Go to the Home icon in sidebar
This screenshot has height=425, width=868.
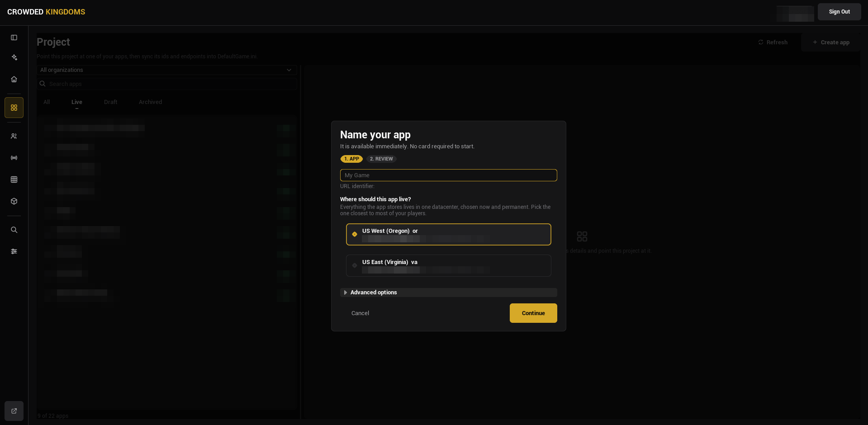(14, 79)
